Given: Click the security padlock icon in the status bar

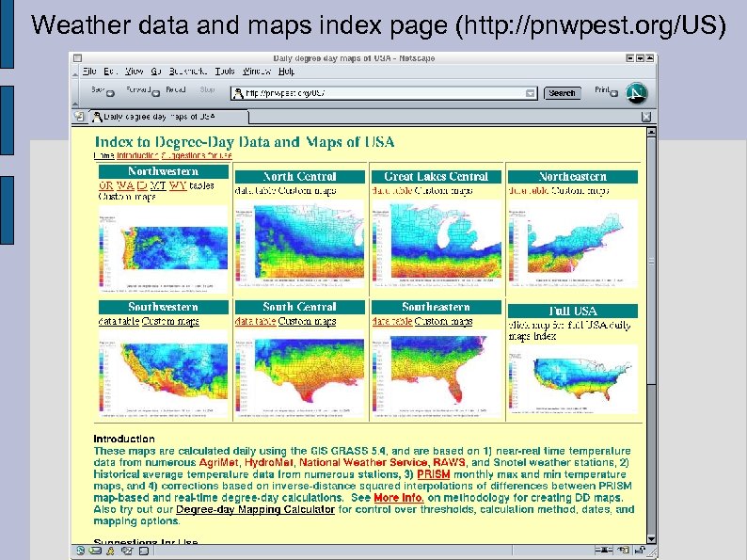Looking at the screenshot, I should tap(640, 550).
